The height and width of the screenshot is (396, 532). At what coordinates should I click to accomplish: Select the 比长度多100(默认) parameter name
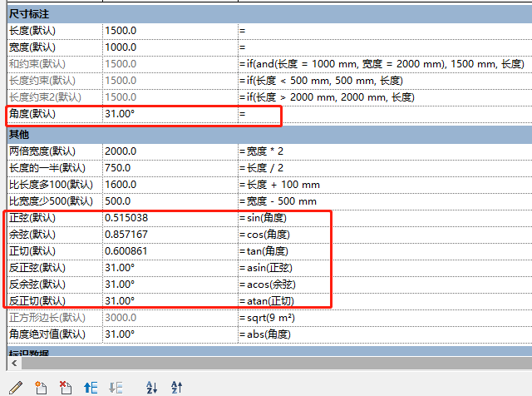tap(51, 185)
